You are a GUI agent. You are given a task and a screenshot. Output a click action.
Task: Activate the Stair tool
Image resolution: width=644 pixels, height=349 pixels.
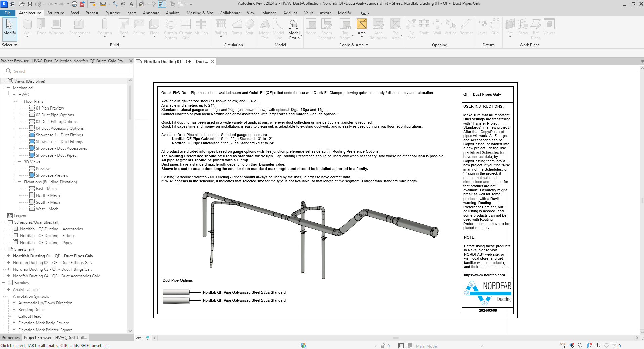point(249,27)
